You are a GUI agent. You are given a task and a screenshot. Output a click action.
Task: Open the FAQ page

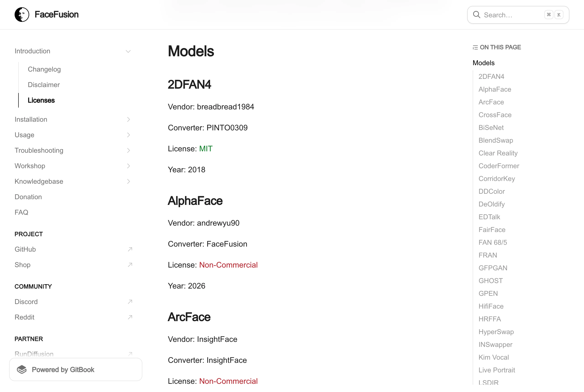tap(21, 212)
